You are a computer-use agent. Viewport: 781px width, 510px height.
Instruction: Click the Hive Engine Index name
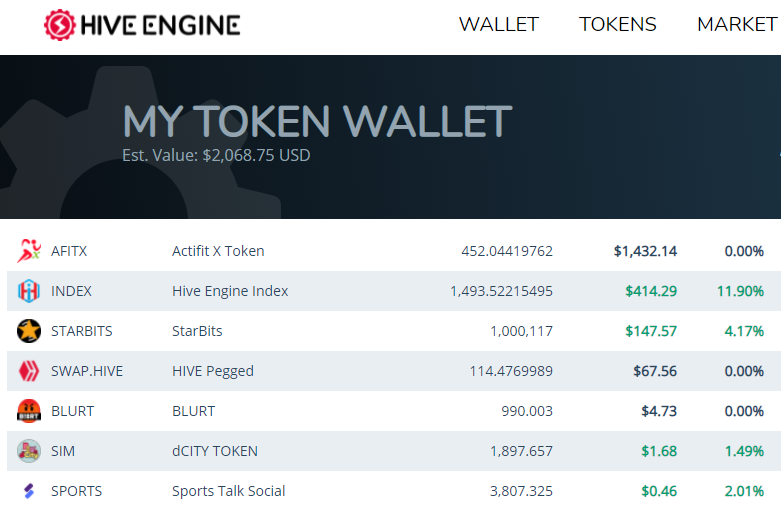coord(230,291)
